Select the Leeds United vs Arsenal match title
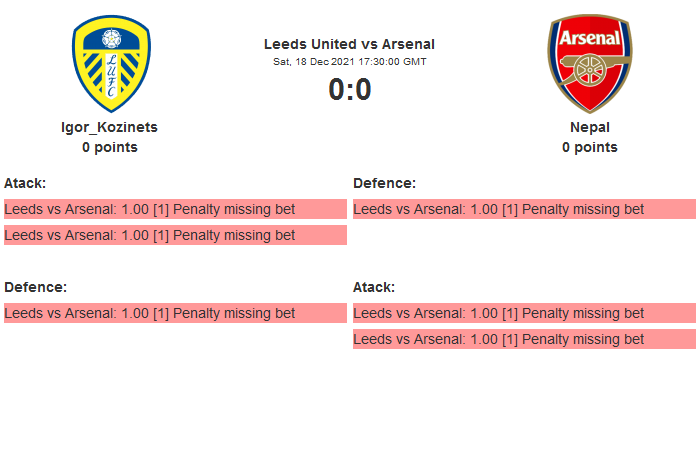Screen dimensions: 700x460 [x=349, y=44]
